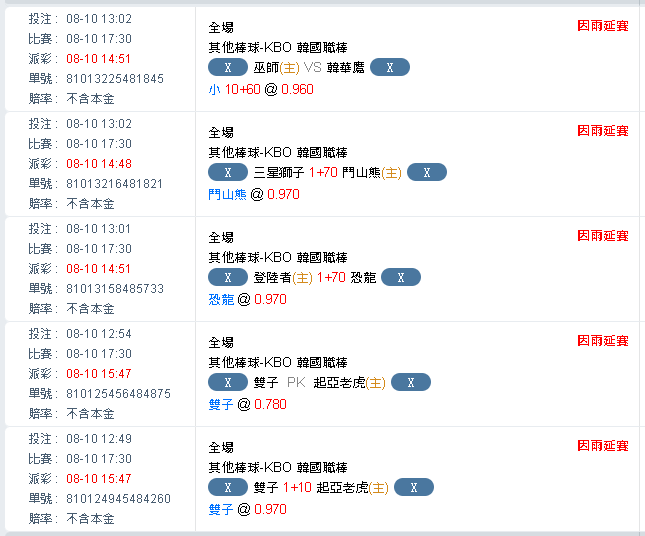The width and height of the screenshot is (645, 536).
Task: Open the 雙子 pick at 0.780 odds
Action: click(221, 404)
